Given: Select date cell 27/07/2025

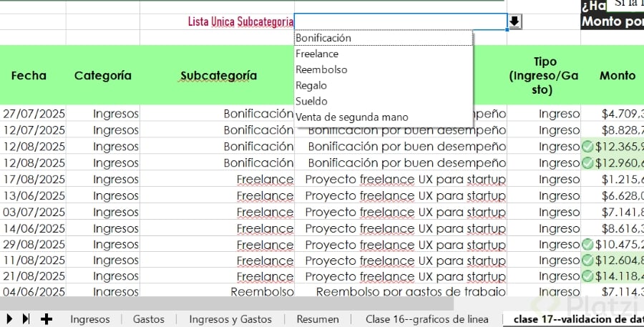Looking at the screenshot, I should tap(33, 113).
